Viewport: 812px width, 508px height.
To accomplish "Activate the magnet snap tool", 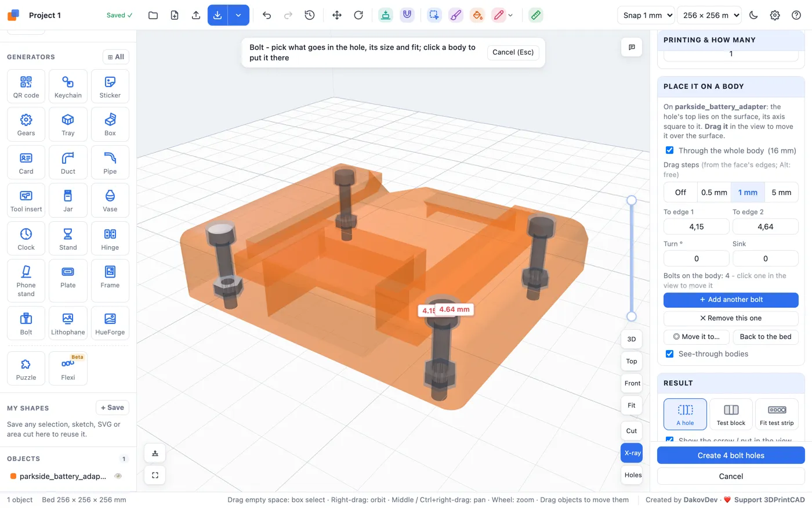I will 407,15.
